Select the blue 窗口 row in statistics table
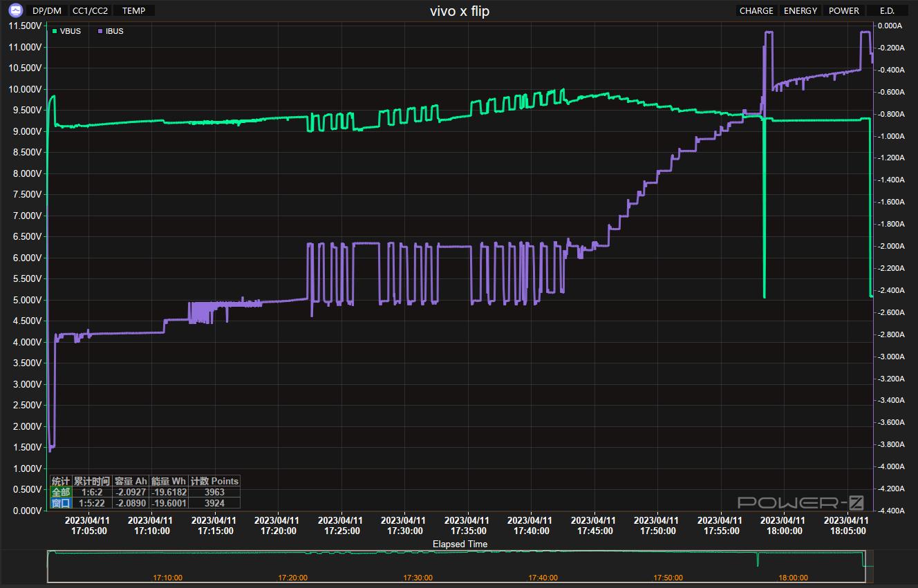The image size is (918, 588). 60,503
